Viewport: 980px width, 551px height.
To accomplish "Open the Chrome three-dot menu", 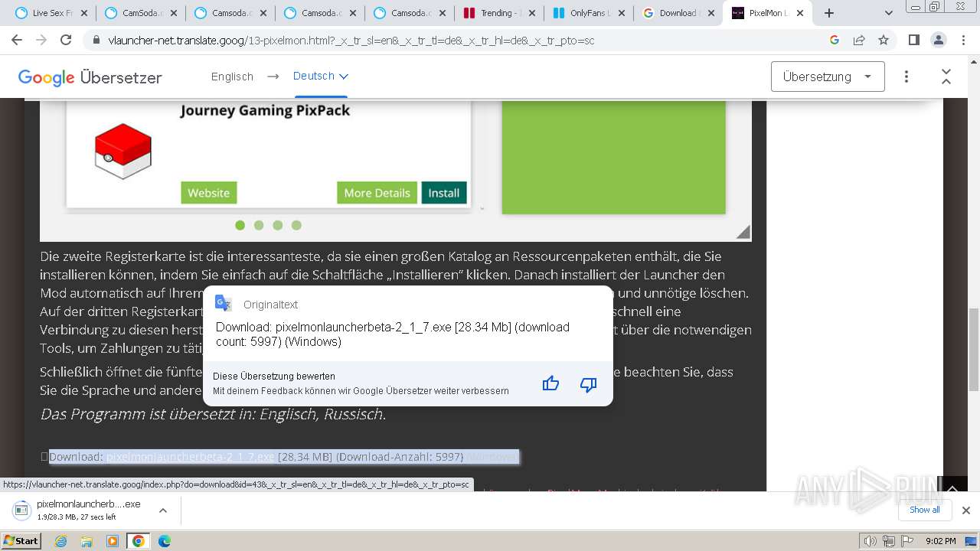I will [962, 40].
